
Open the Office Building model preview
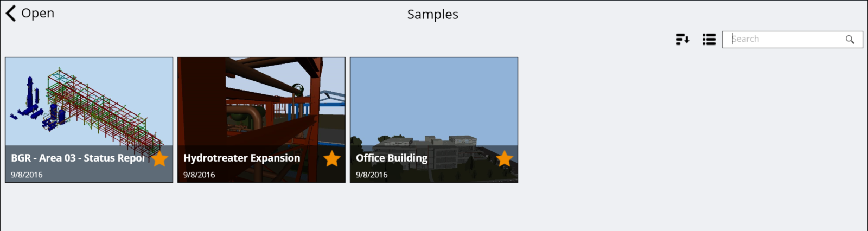(434, 101)
